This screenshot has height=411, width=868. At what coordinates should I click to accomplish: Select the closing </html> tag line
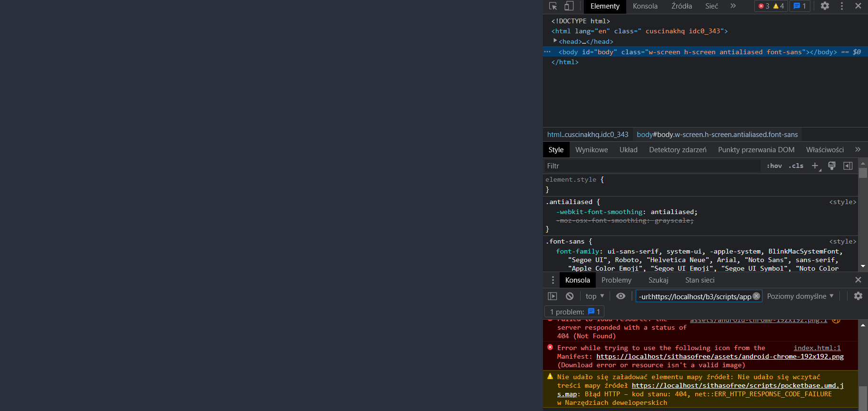565,62
